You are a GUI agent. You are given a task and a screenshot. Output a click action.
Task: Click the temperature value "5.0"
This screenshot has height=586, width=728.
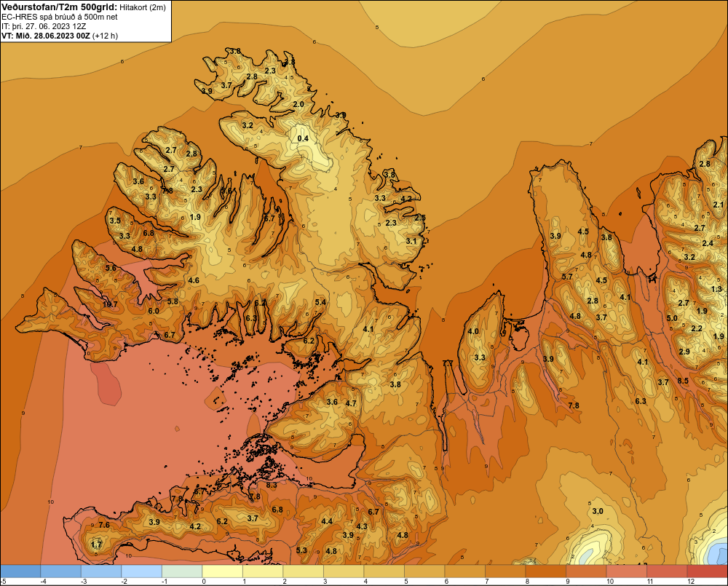point(672,318)
